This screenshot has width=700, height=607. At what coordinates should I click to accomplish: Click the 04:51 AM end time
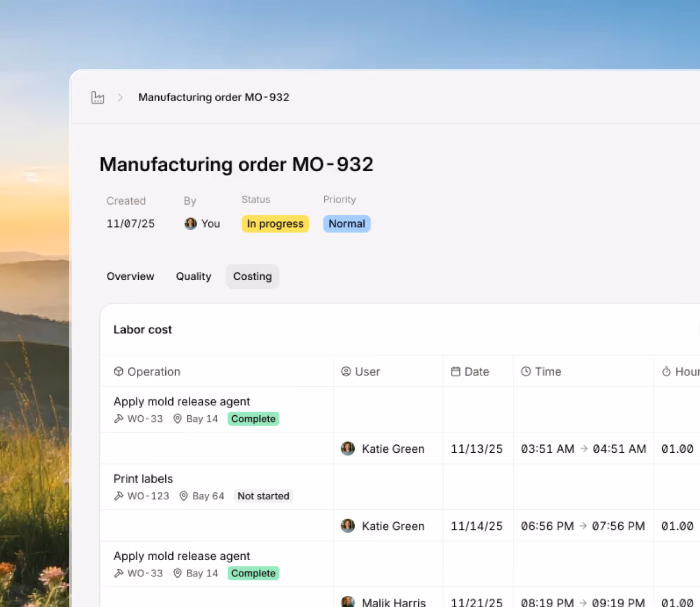[x=619, y=449]
